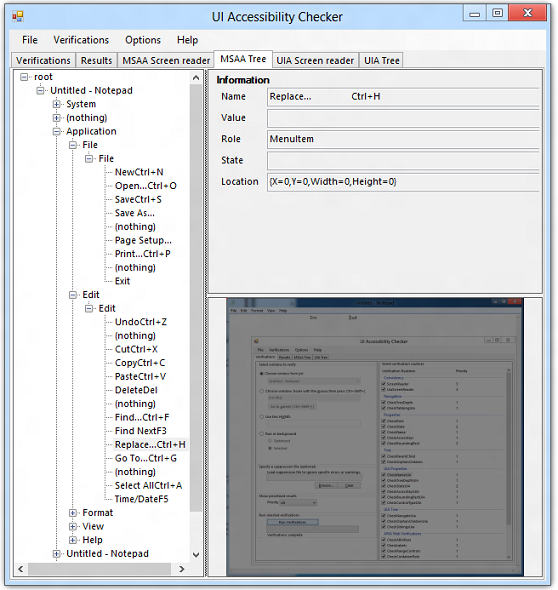This screenshot has width=558, height=590.
Task: Expand the bottom Untitled - Notepad node
Action: 56,554
